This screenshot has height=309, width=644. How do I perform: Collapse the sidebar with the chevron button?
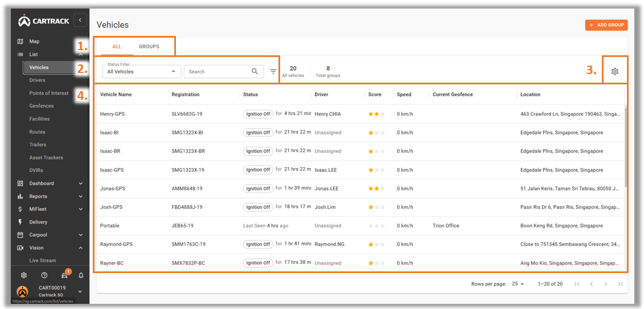80,20
